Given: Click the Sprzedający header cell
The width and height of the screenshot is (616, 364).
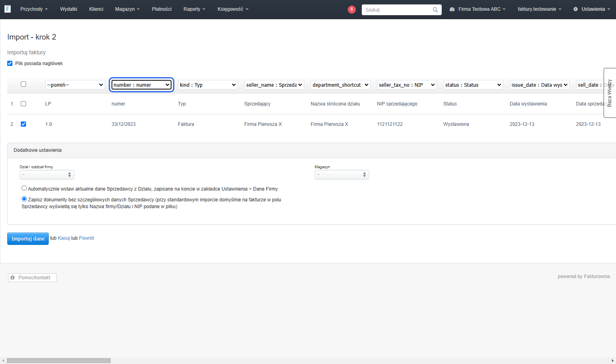Looking at the screenshot, I should (x=257, y=104).
